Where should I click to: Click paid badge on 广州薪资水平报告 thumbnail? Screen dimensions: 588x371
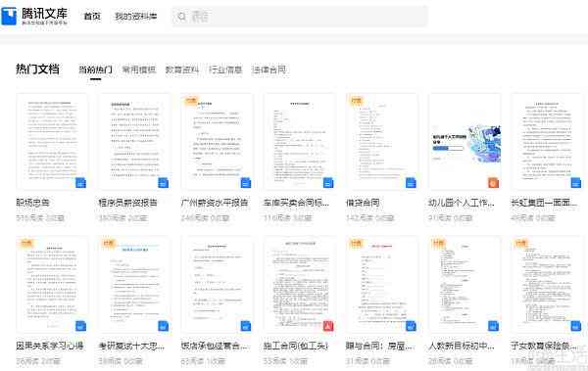pyautogui.click(x=191, y=101)
